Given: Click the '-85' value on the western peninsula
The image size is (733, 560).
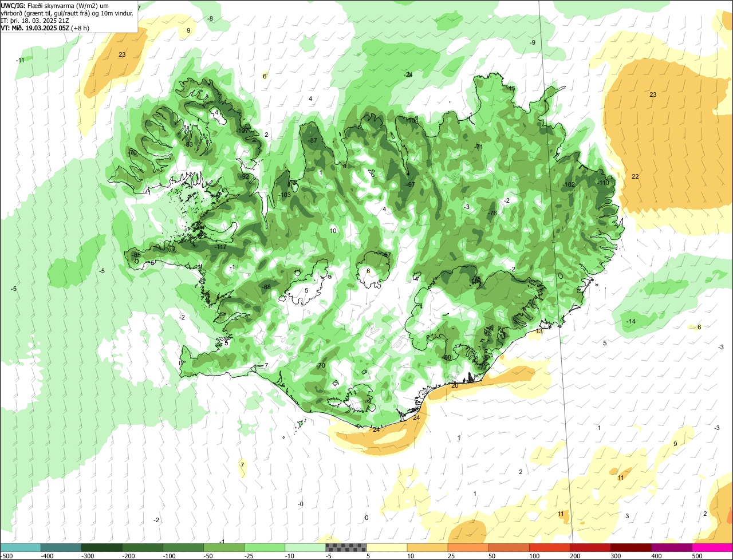Looking at the screenshot, I should 136,255.
